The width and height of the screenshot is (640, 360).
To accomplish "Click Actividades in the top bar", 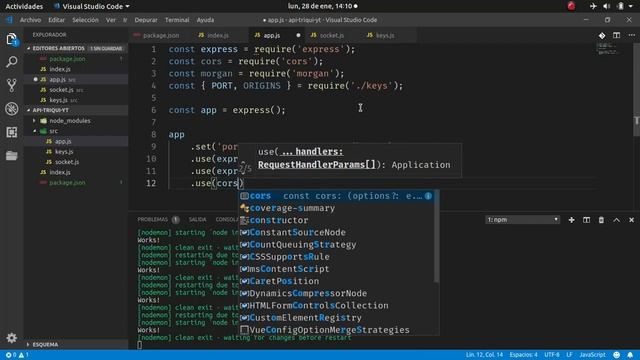I will 24,6.
